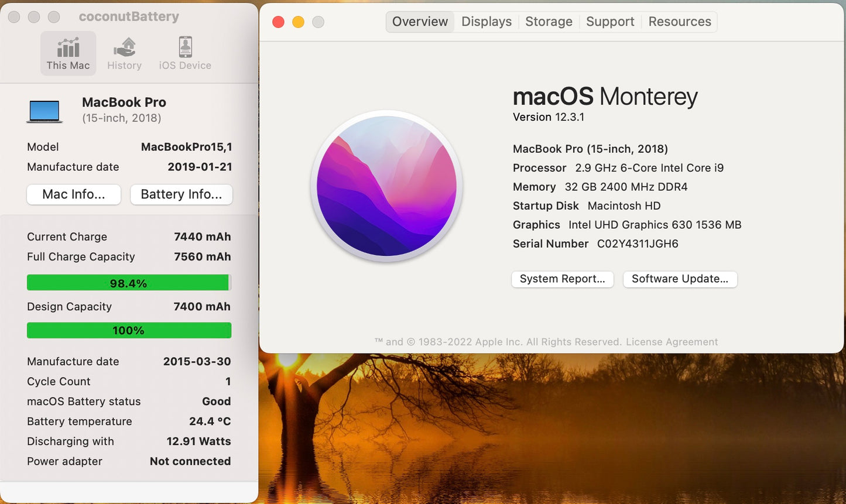Viewport: 846px width, 504px height.
Task: Open the Storage tab
Action: (x=548, y=21)
